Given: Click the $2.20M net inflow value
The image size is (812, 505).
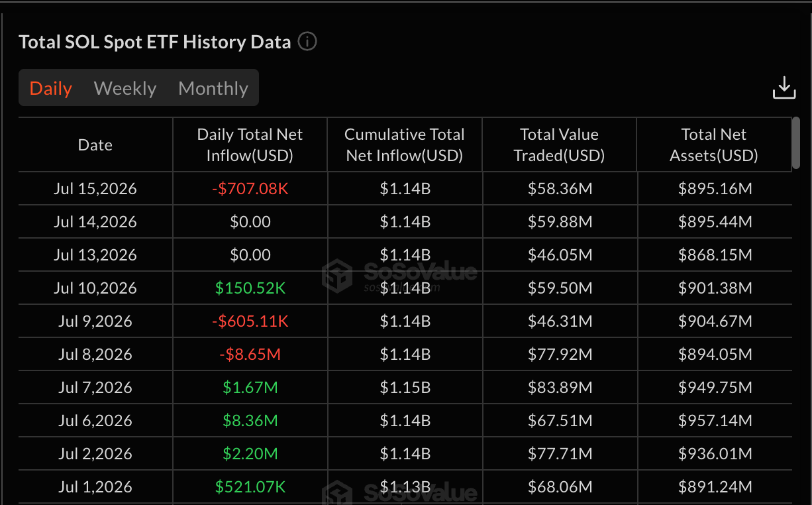Looking at the screenshot, I should pyautogui.click(x=250, y=454).
